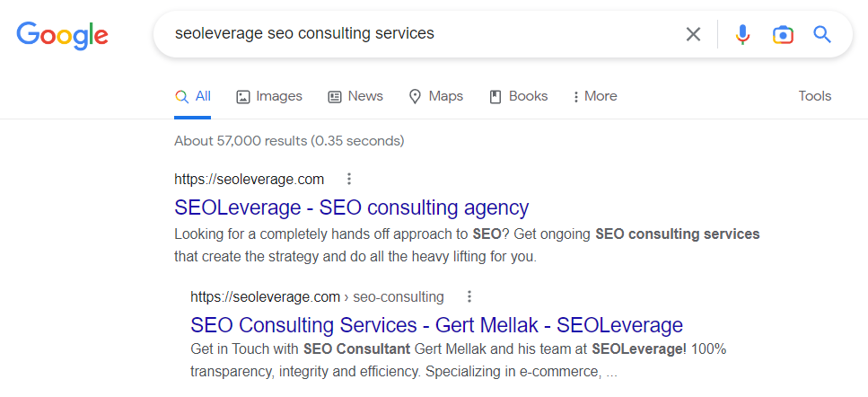Click the blue magnifier search button
Viewport: 868px width, 397px height.
click(x=822, y=34)
